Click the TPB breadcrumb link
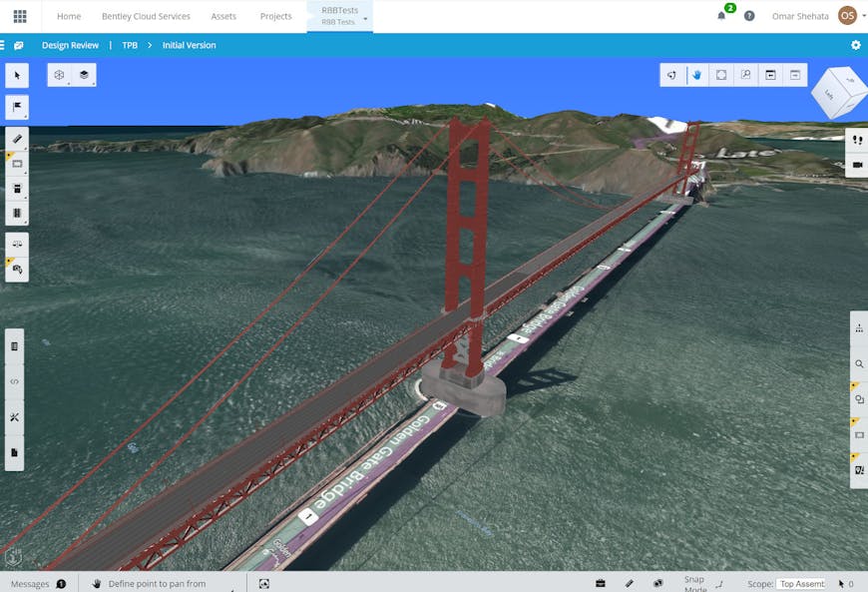 coord(130,45)
